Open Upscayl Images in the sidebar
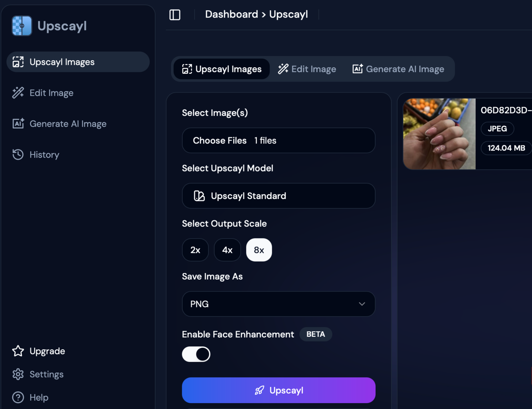532x409 pixels. pos(78,62)
